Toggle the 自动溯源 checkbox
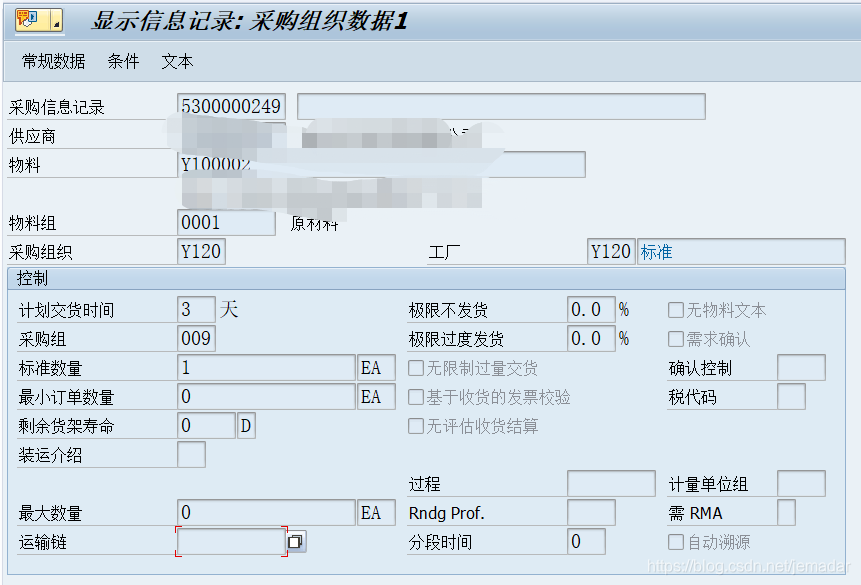This screenshot has width=861, height=585. 675,542
